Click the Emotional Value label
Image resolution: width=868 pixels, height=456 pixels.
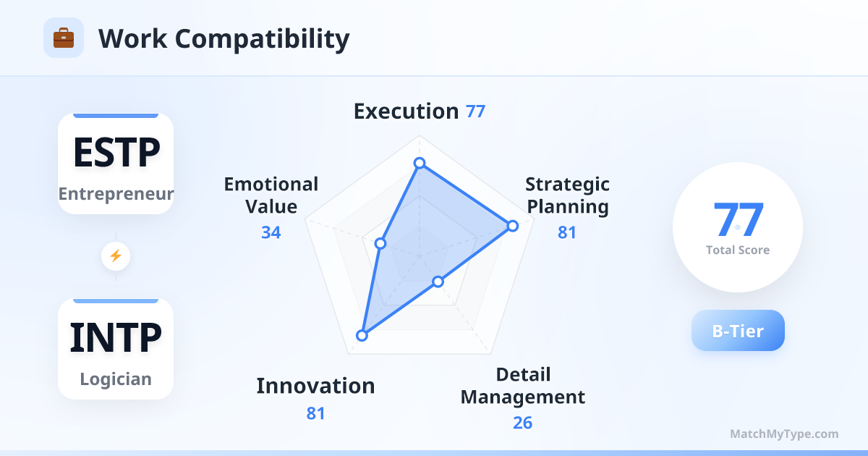pyautogui.click(x=271, y=195)
